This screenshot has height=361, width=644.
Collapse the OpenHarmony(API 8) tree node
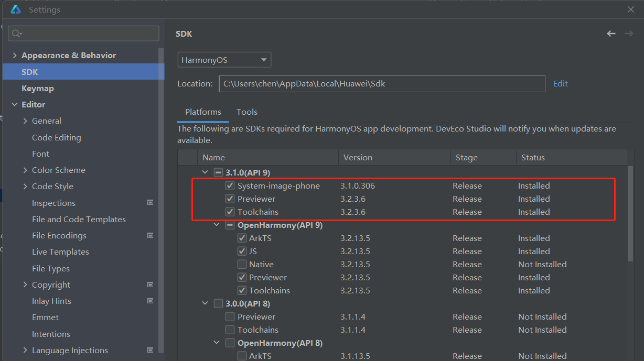point(217,343)
